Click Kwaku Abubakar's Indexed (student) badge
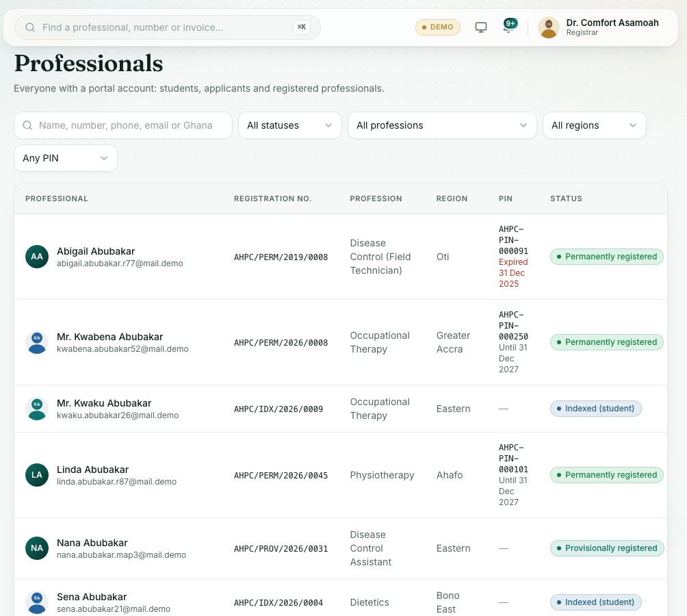 tap(595, 409)
